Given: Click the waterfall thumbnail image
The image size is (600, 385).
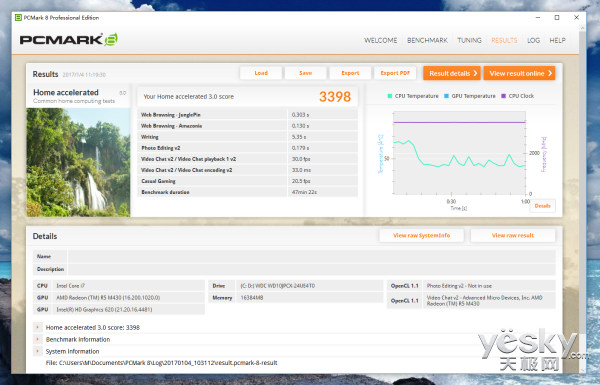Looking at the screenshot, I should 78,162.
